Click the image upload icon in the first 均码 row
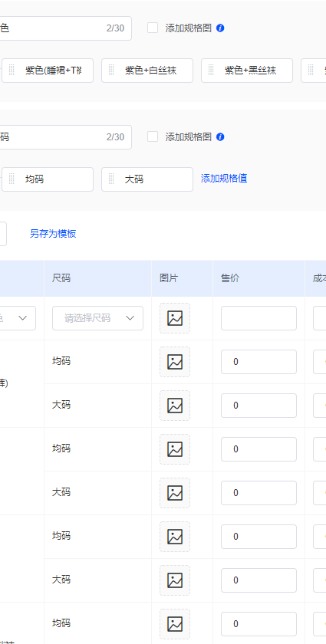This screenshot has height=644, width=326. click(175, 362)
